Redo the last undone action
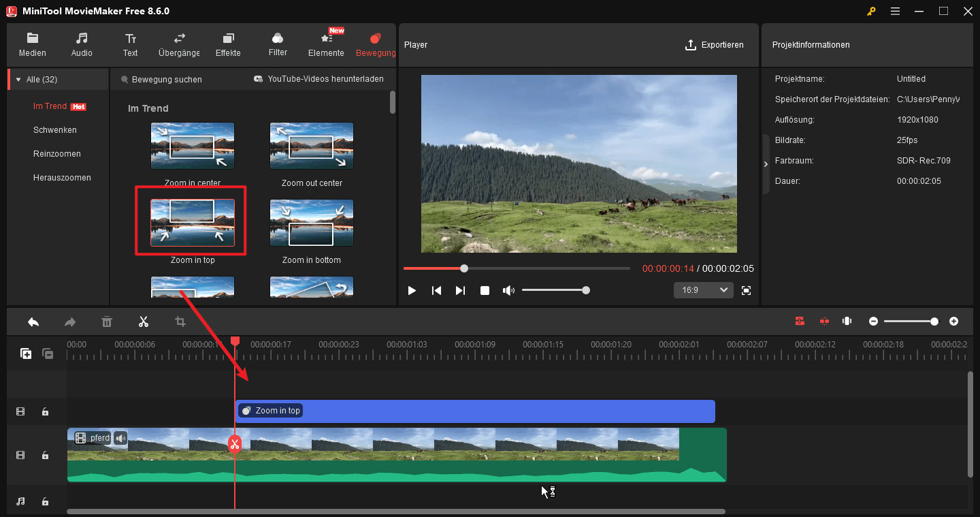 69,321
